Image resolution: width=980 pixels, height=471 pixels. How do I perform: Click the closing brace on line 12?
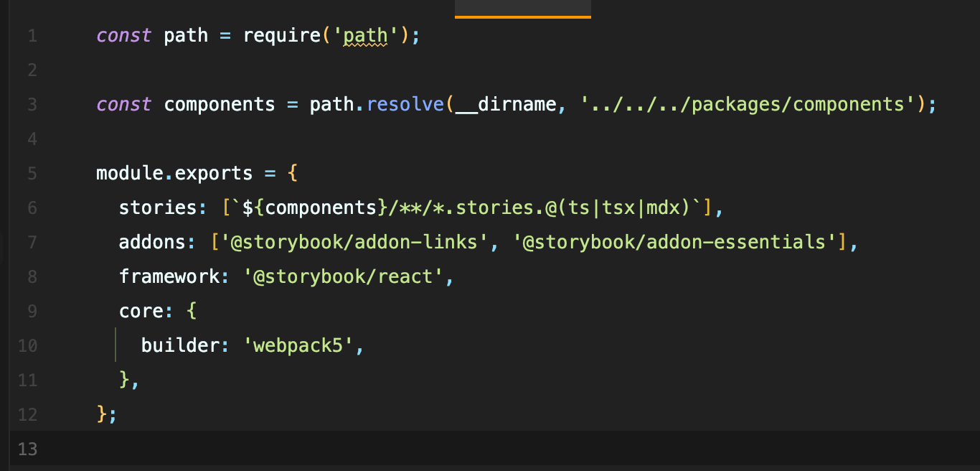pos(100,414)
